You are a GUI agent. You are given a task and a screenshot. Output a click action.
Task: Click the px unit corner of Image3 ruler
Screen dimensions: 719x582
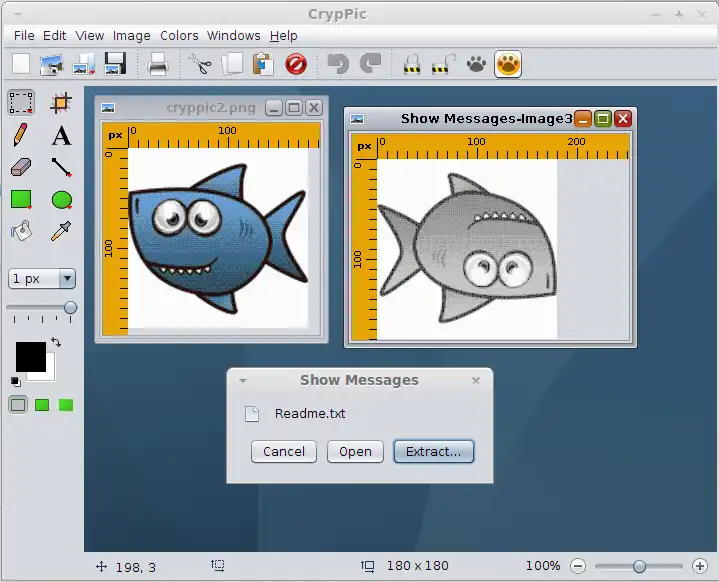(364, 147)
